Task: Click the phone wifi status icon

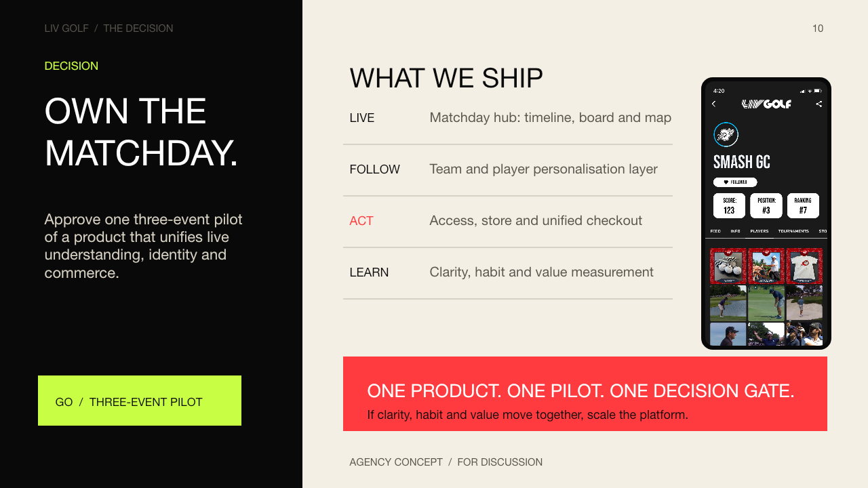Action: click(x=810, y=91)
